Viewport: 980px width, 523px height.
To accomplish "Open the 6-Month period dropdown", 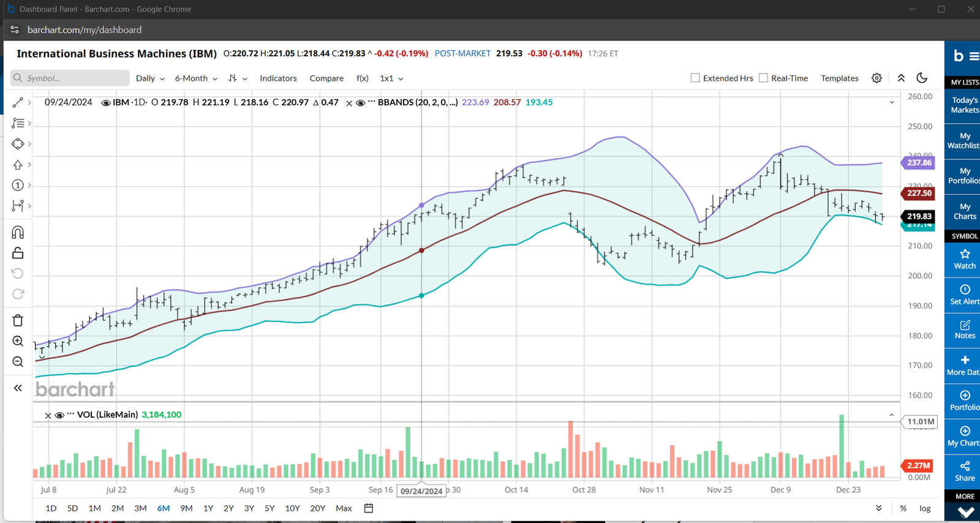I will tap(196, 78).
